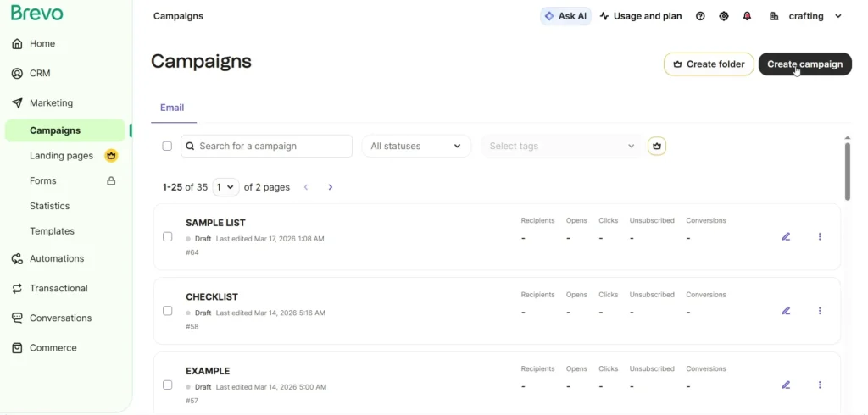This screenshot has width=868, height=415.
Task: Focus the Search for a campaign field
Action: [x=266, y=146]
